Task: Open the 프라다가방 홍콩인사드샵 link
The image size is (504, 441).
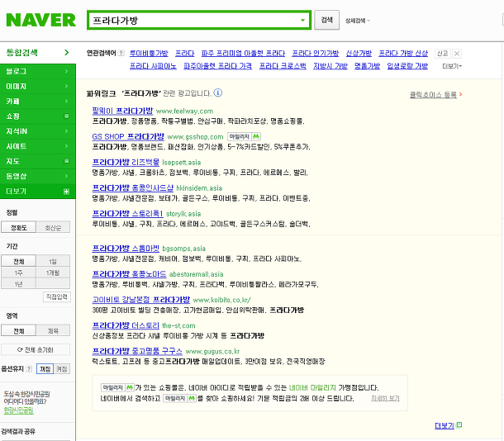Action: [132, 188]
